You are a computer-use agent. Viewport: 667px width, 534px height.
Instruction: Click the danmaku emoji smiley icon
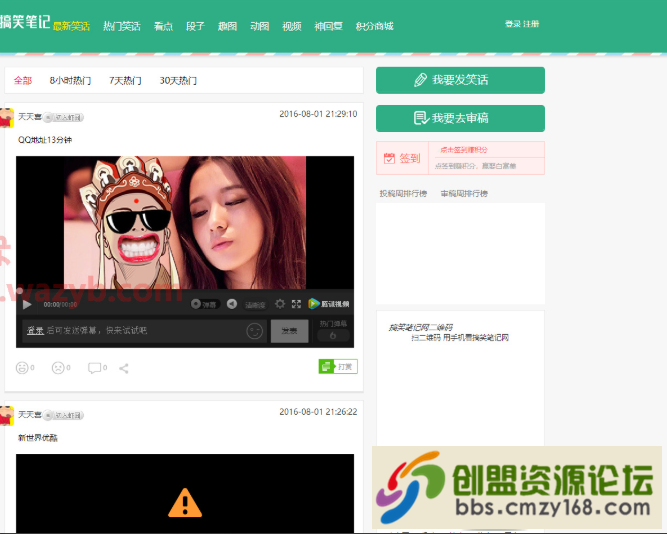coord(254,331)
